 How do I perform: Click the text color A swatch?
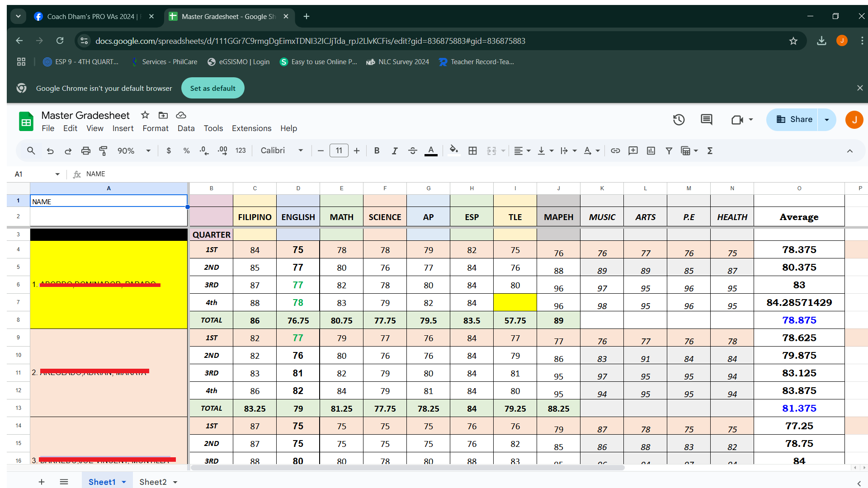pos(431,151)
